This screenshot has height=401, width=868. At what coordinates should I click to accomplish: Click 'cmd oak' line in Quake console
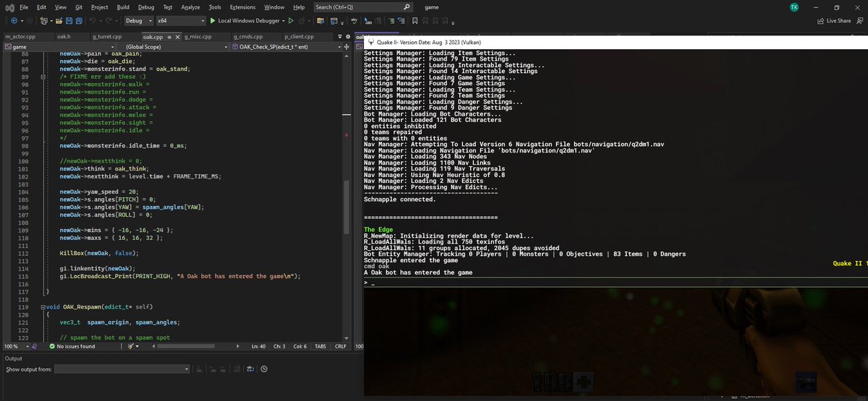coord(377,266)
